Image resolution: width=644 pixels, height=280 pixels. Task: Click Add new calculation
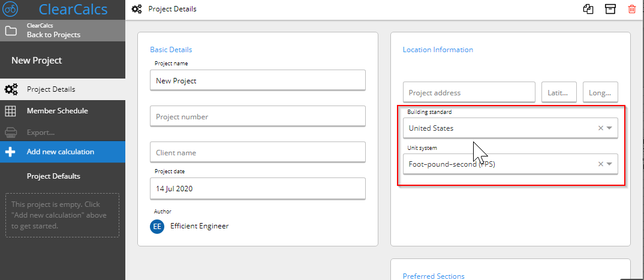pos(62,152)
